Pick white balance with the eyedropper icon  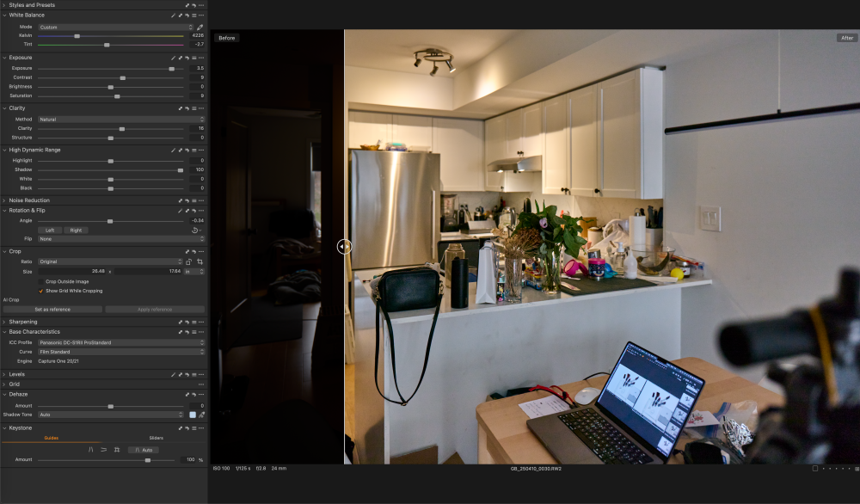[x=200, y=27]
